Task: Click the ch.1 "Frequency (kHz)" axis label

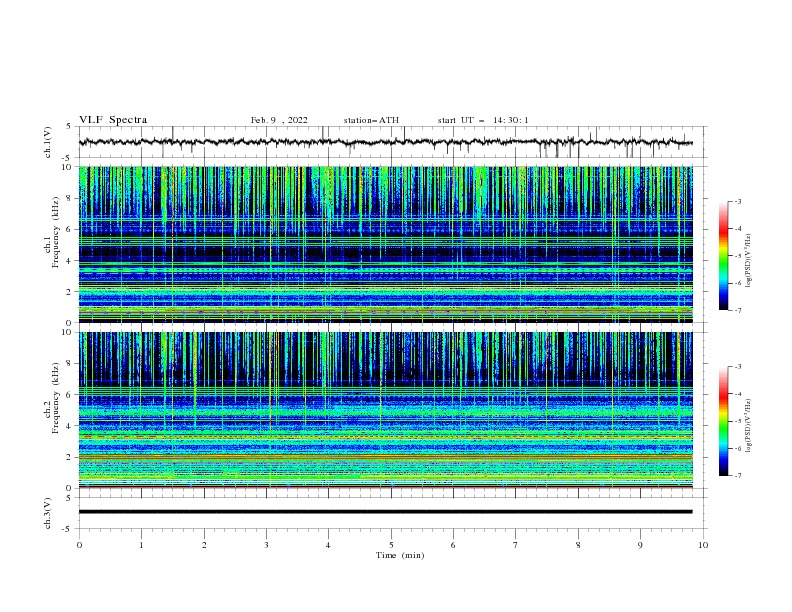Action: (55, 231)
